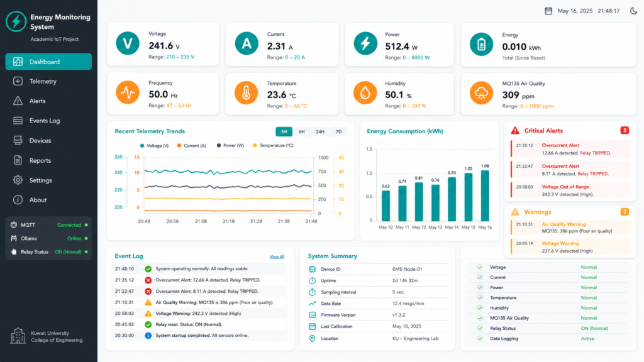This screenshot has height=362, width=644.
Task: Click the May 16 energy bar
Action: coord(485,196)
